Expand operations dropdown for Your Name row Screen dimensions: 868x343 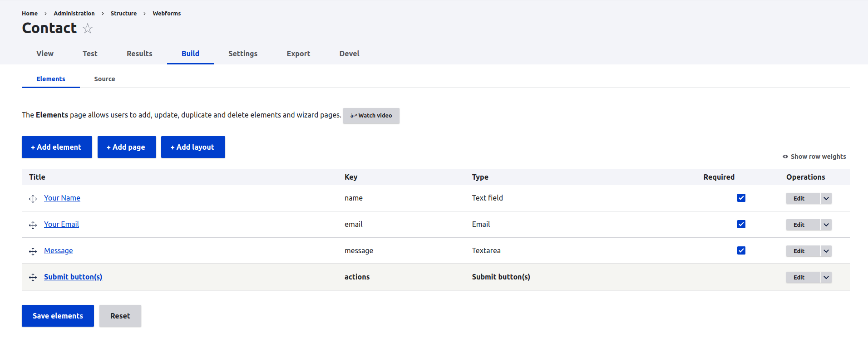point(826,198)
